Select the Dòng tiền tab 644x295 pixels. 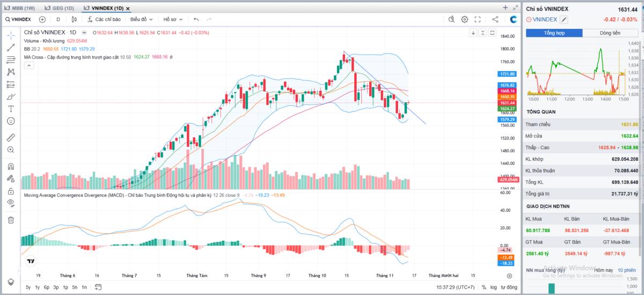610,33
